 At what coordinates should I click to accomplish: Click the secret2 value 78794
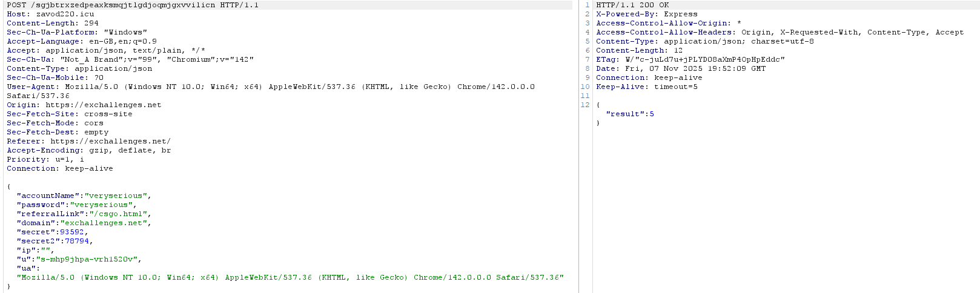click(x=76, y=241)
